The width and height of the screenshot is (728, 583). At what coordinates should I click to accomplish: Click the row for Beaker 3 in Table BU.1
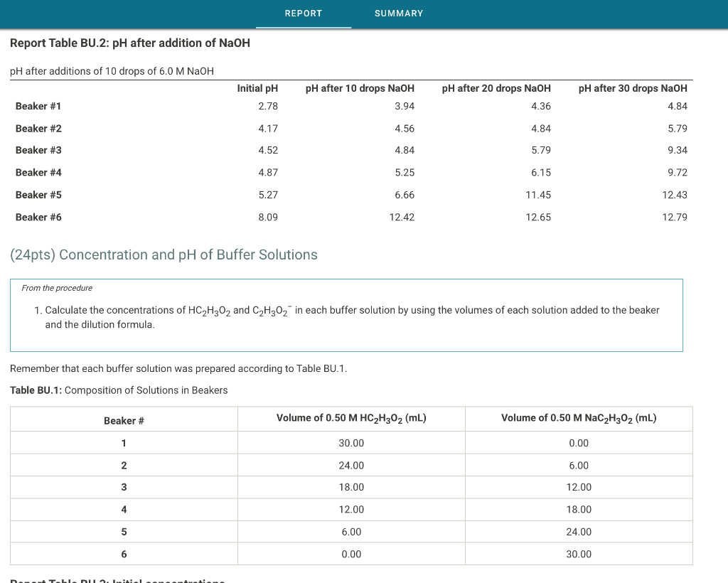[350, 487]
